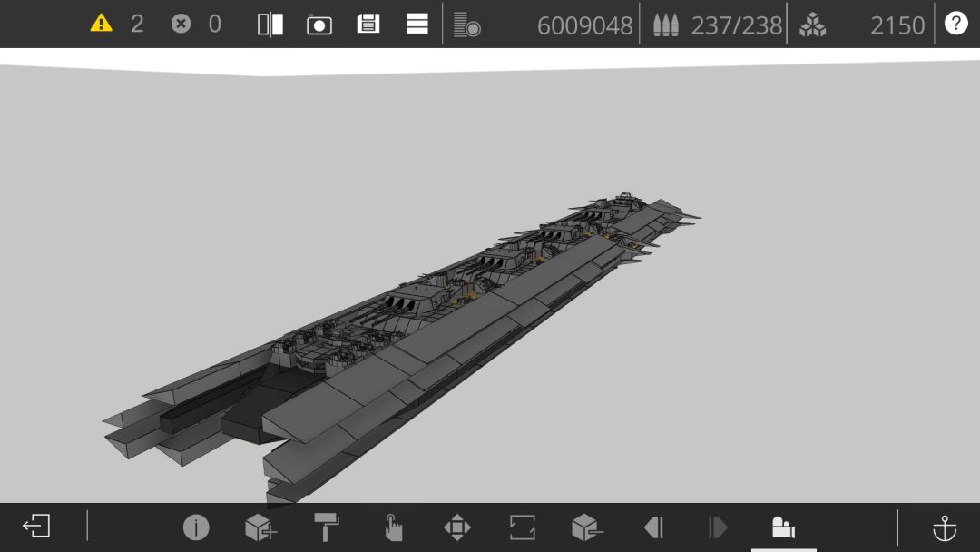Select the four-arrow move tool
The width and height of the screenshot is (980, 552).
456,527
